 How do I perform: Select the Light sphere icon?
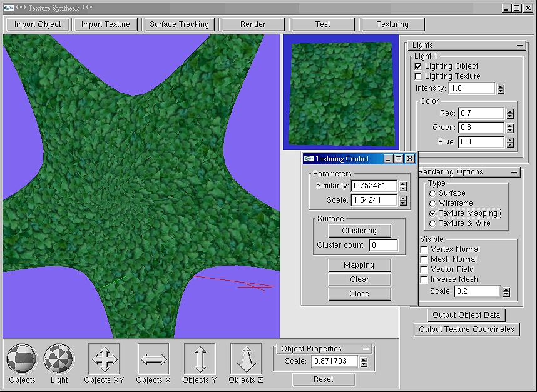(x=59, y=359)
